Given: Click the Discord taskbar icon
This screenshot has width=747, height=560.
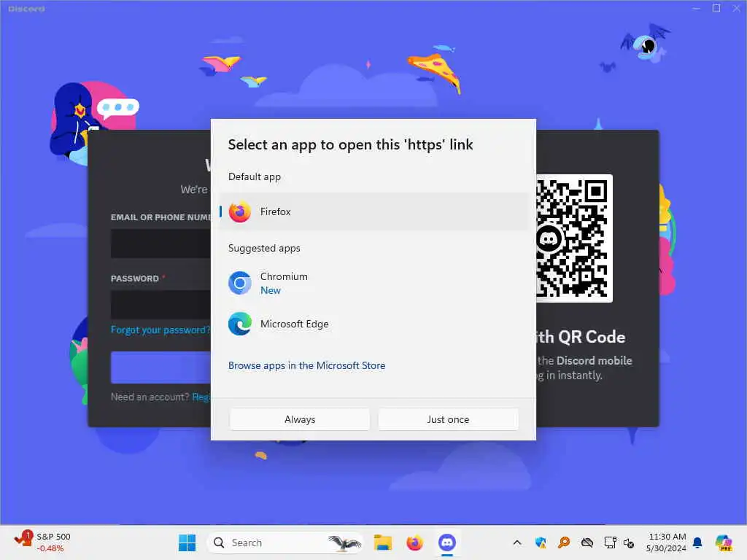Looking at the screenshot, I should coord(447,542).
